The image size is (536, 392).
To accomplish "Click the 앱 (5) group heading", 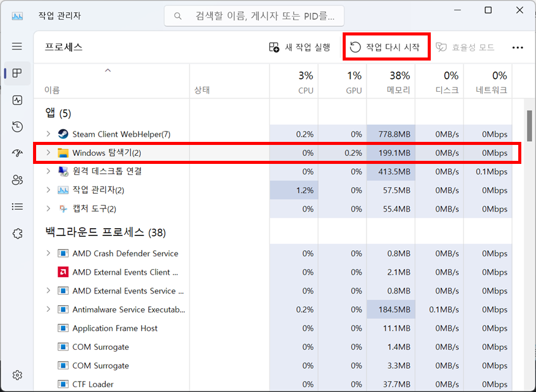I will [58, 113].
